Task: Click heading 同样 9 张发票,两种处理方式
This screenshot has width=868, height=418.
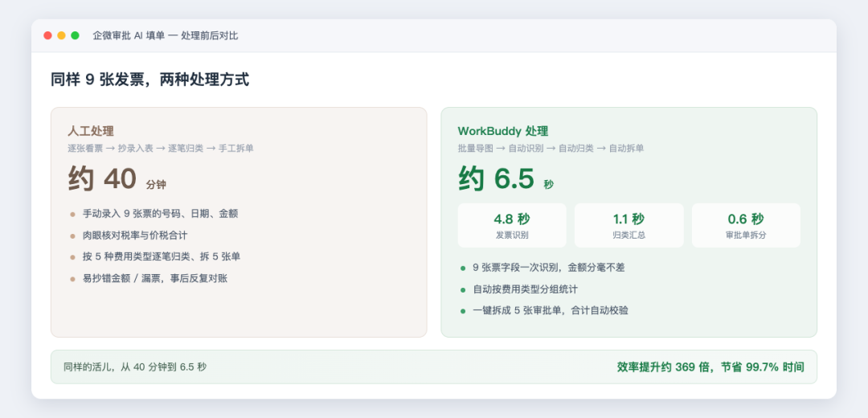Action: pos(150,80)
